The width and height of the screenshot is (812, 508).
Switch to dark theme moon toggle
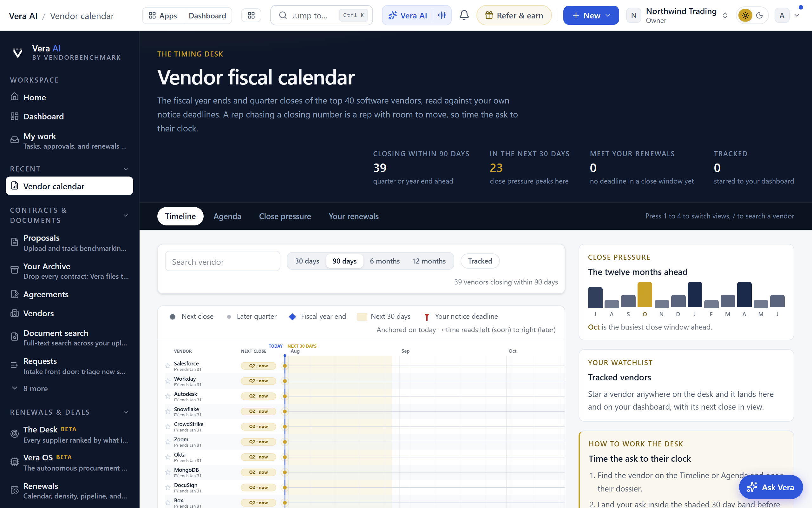click(x=760, y=16)
